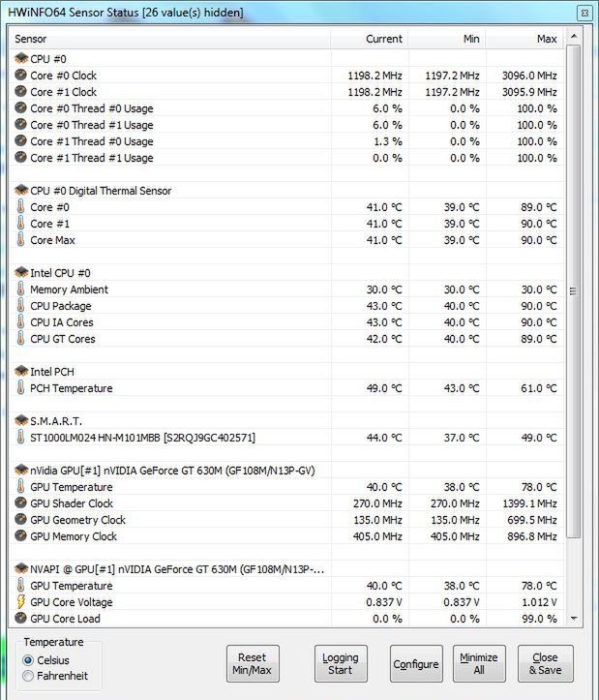Image resolution: width=599 pixels, height=700 pixels.
Task: Open the Configure dialog
Action: click(416, 663)
